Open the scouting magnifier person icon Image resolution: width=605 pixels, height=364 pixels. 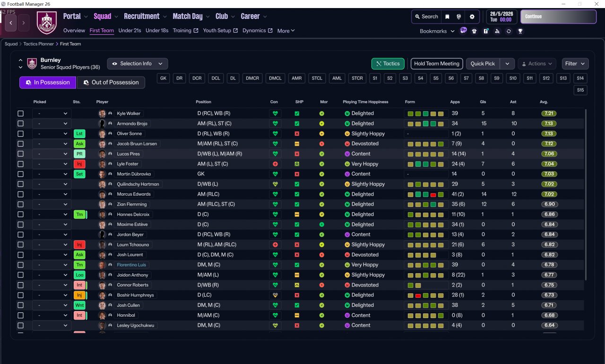tap(497, 31)
